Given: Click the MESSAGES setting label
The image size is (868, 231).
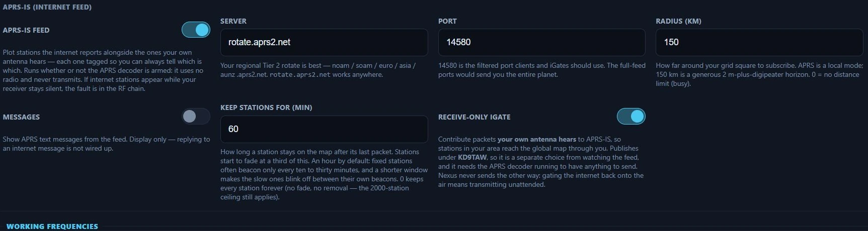Looking at the screenshot, I should (x=21, y=117).
